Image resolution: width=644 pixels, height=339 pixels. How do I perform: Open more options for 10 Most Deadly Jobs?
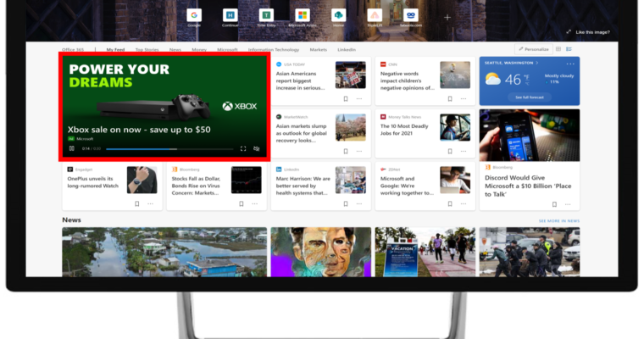tap(464, 151)
